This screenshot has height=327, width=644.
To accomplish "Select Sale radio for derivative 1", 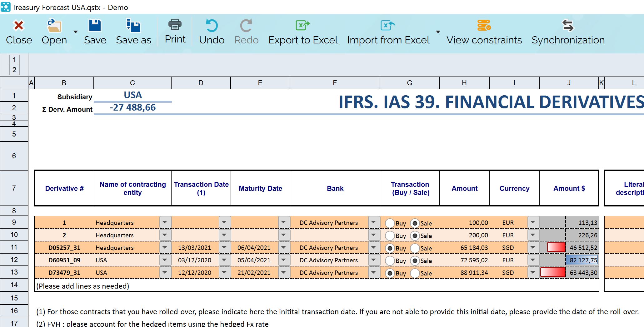I will (415, 223).
